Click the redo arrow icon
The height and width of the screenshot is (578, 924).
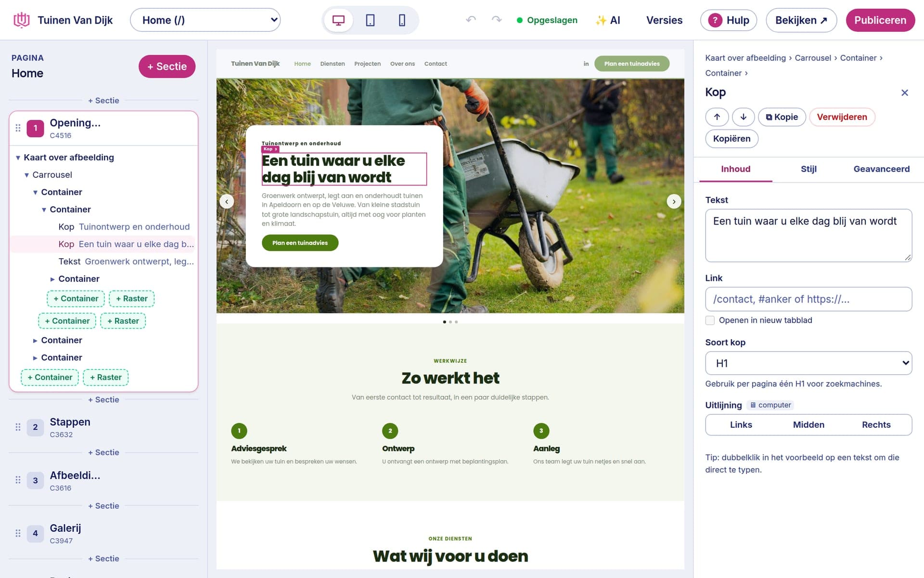click(x=497, y=20)
